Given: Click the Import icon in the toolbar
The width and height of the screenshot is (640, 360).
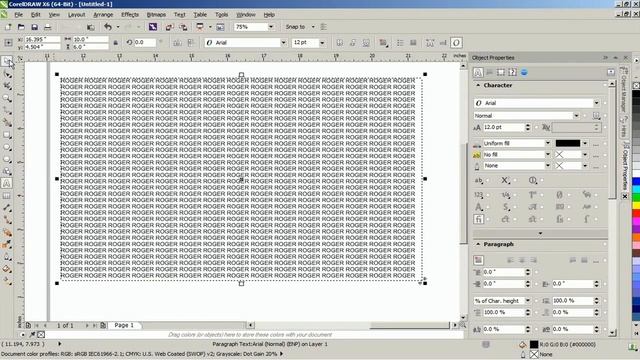Looking at the screenshot, I should (x=169, y=27).
